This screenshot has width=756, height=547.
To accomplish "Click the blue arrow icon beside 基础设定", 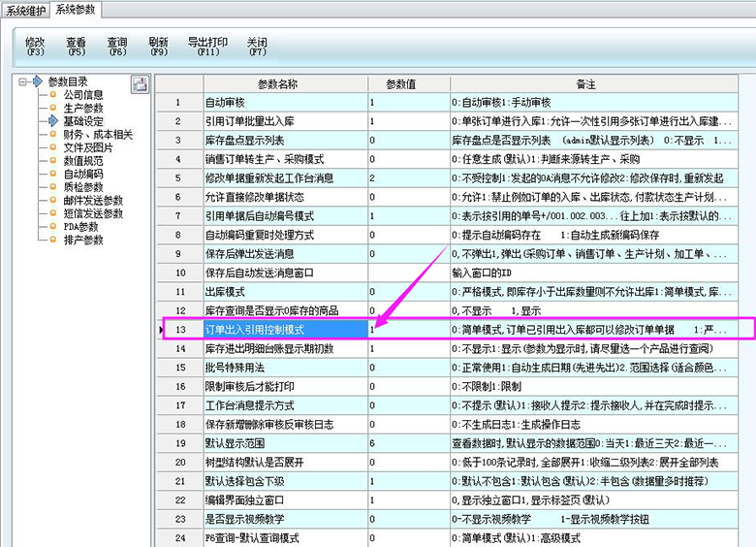I will (53, 121).
